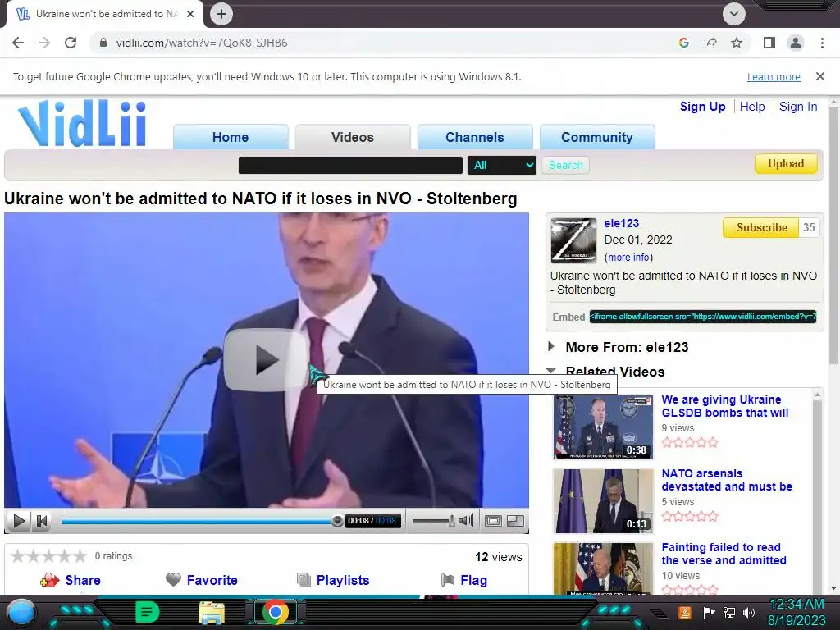Click the Sign Up link
This screenshot has width=840, height=630.
pyautogui.click(x=702, y=107)
